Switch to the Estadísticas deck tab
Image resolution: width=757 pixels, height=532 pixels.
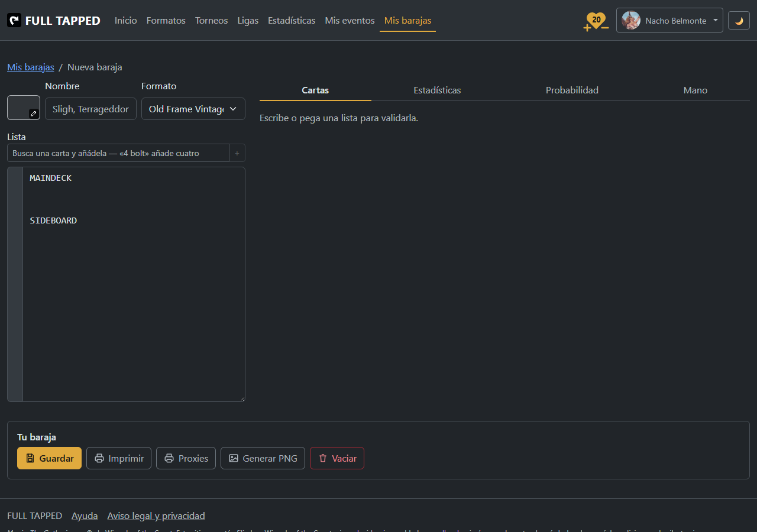coord(437,90)
